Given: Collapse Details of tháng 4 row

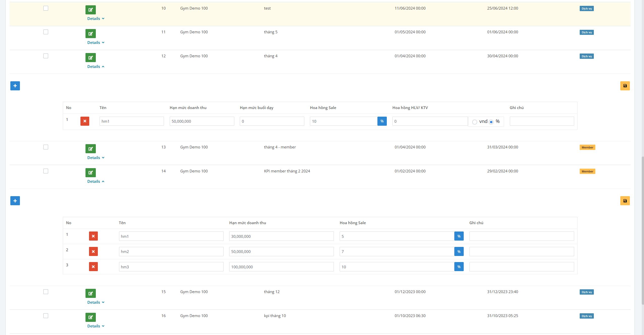Looking at the screenshot, I should [x=96, y=67].
